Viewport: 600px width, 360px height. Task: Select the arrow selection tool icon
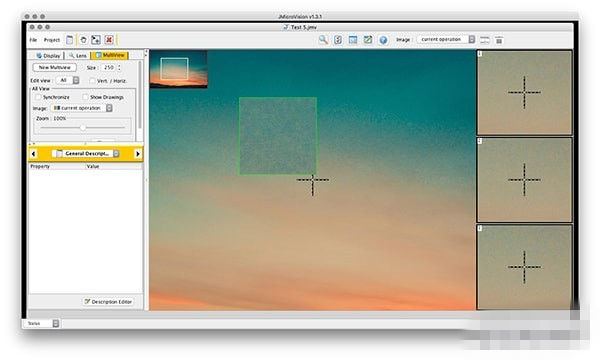[96, 39]
